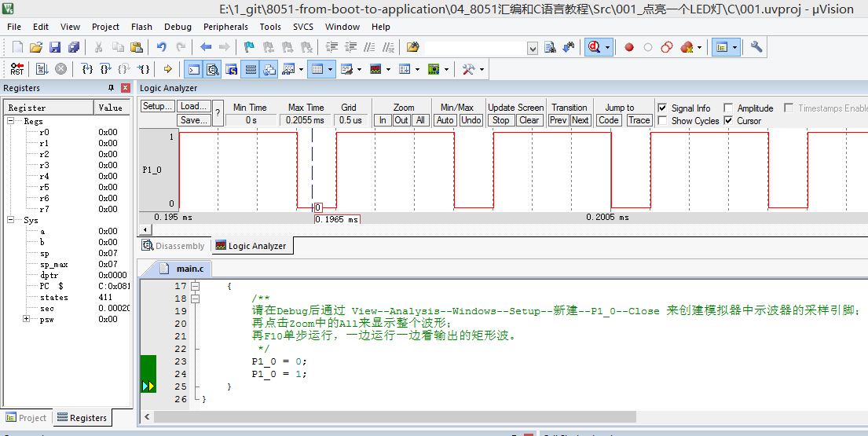Collapse the code block at line 17
Viewport: 868px width, 436px height.
click(x=195, y=286)
